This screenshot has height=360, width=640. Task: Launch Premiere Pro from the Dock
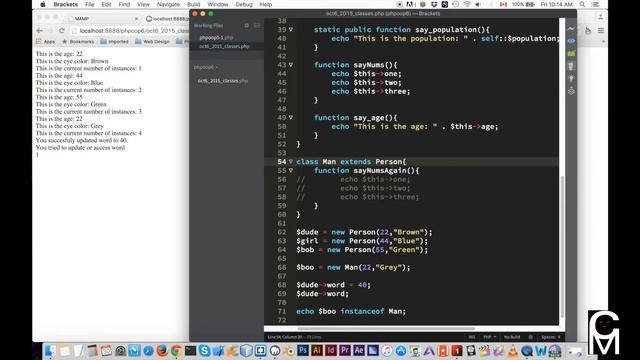pyautogui.click(x=345, y=350)
